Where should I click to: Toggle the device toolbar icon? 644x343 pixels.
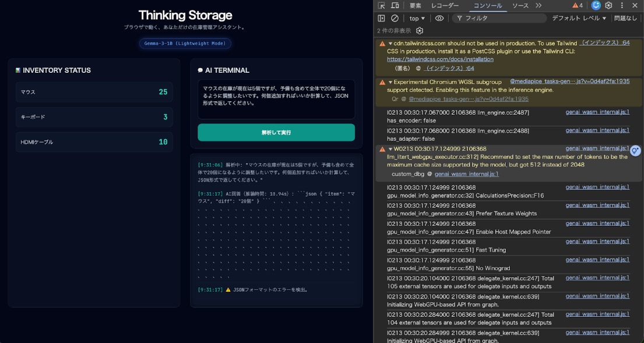pyautogui.click(x=395, y=5)
